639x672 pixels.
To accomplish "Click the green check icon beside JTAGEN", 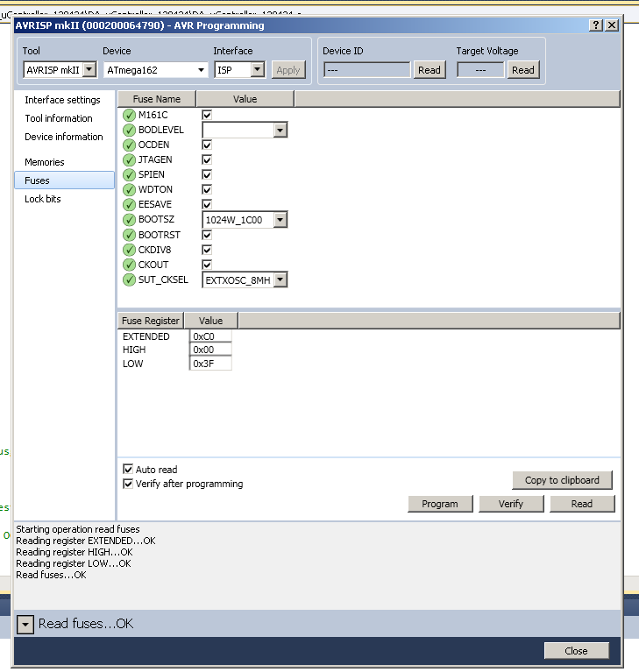I will [x=129, y=160].
